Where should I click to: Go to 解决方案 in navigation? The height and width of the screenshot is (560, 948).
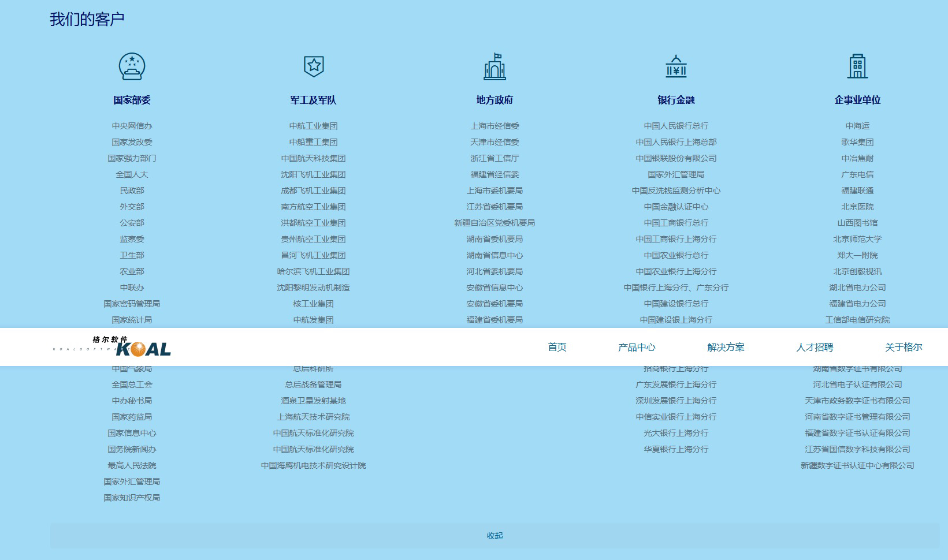[x=726, y=347]
